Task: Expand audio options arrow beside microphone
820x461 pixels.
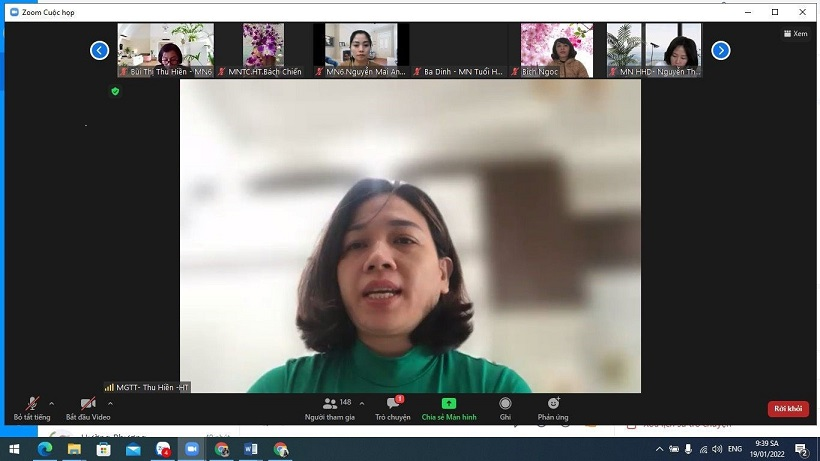Action: pos(52,403)
